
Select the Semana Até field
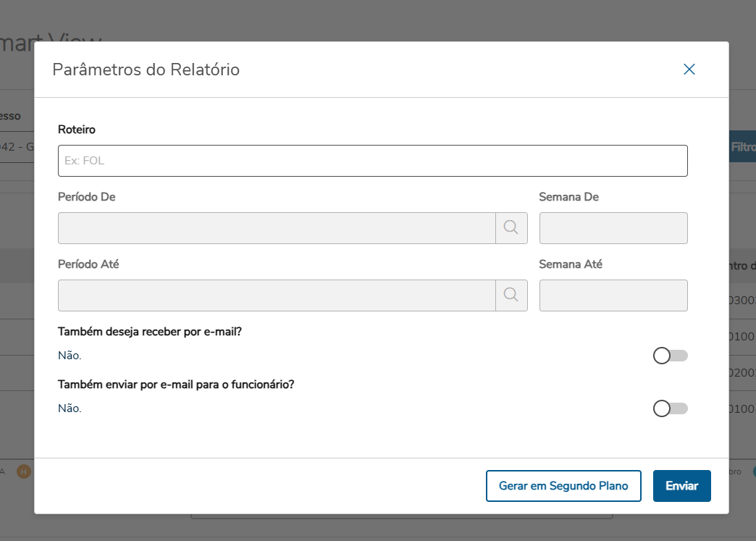(613, 295)
